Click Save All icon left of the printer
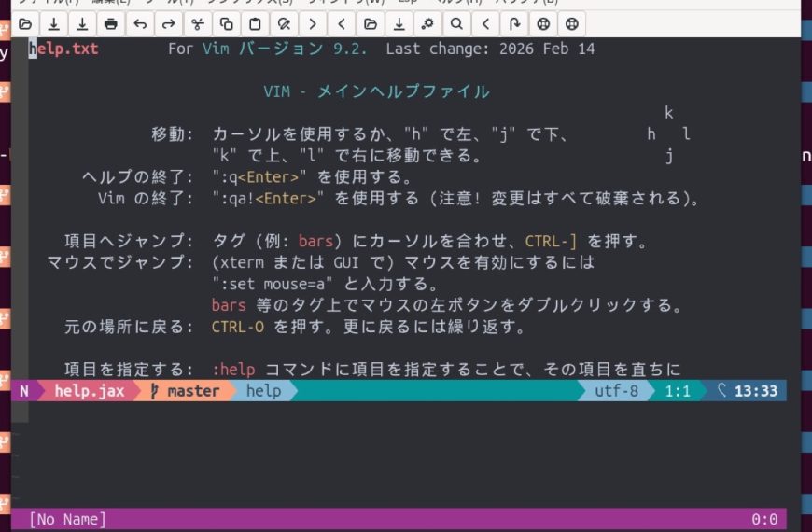The width and height of the screenshot is (812, 532). (x=82, y=24)
